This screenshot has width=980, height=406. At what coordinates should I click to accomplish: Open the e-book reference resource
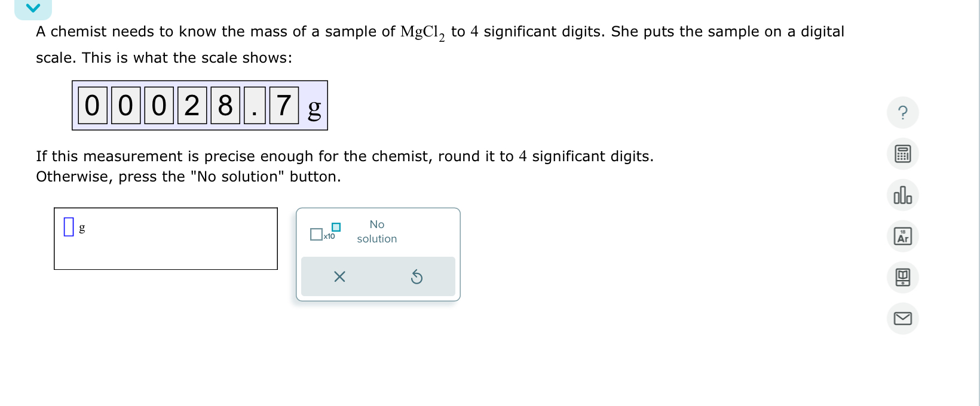point(902,277)
